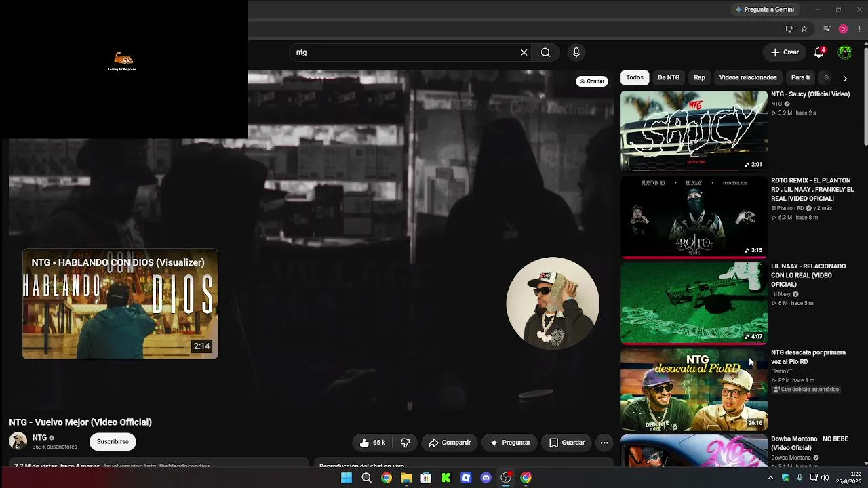Open Windows taskbar search
The image size is (868, 488).
(366, 478)
